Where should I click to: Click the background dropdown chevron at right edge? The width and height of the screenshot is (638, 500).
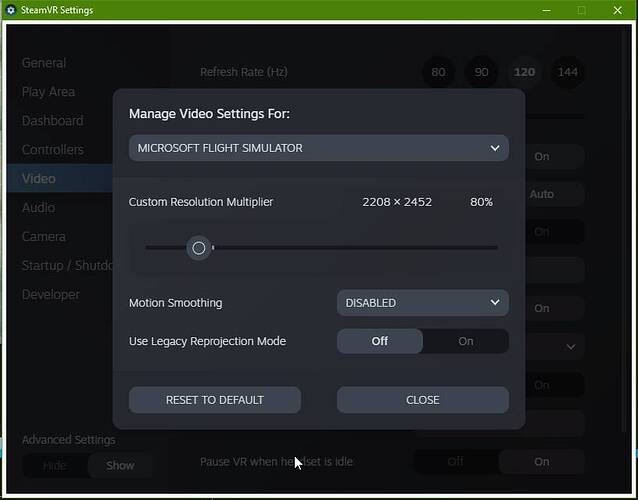coord(571,347)
